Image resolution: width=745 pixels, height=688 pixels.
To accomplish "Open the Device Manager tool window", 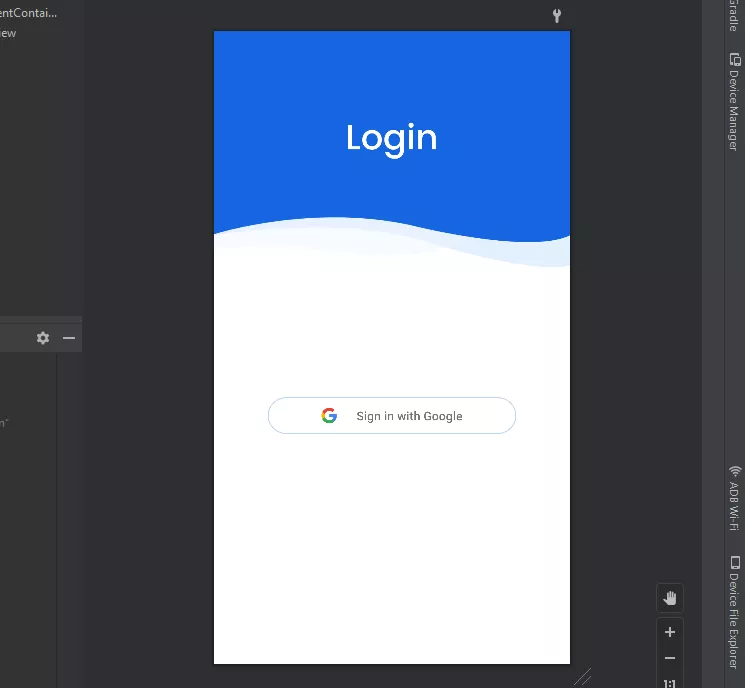I will (735, 102).
